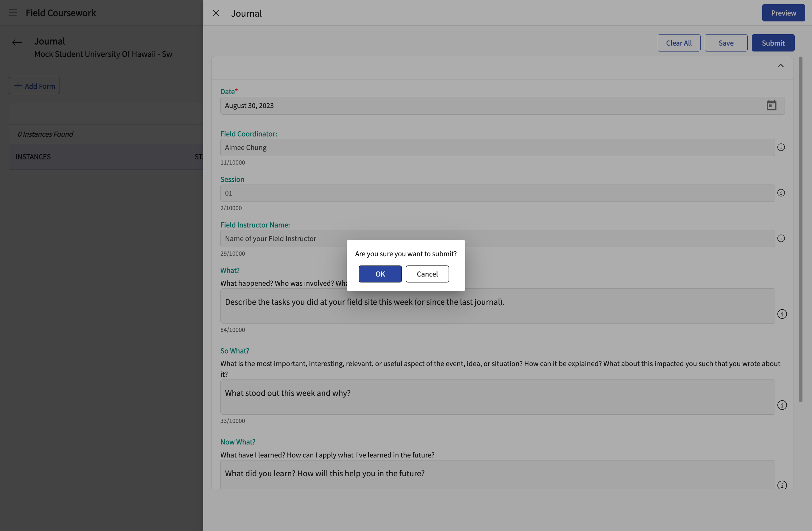The image size is (812, 531).
Task: Click the Field Coordinator input Aimee Chung
Action: tap(497, 148)
